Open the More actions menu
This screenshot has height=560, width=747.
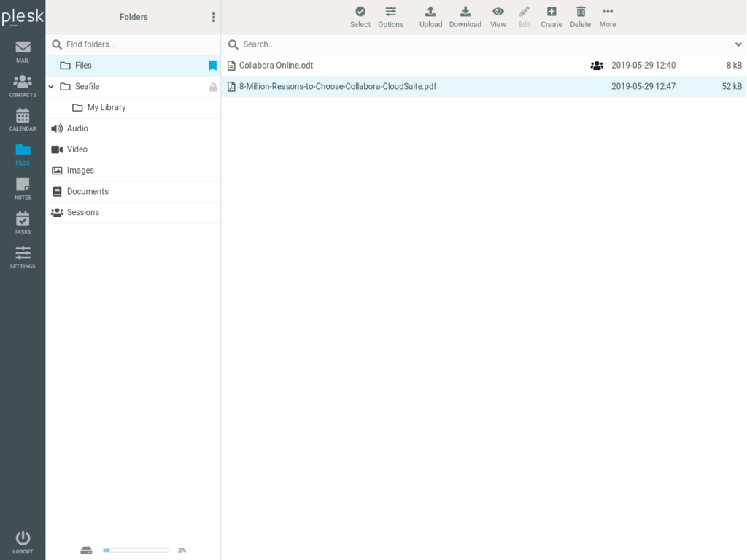point(608,16)
